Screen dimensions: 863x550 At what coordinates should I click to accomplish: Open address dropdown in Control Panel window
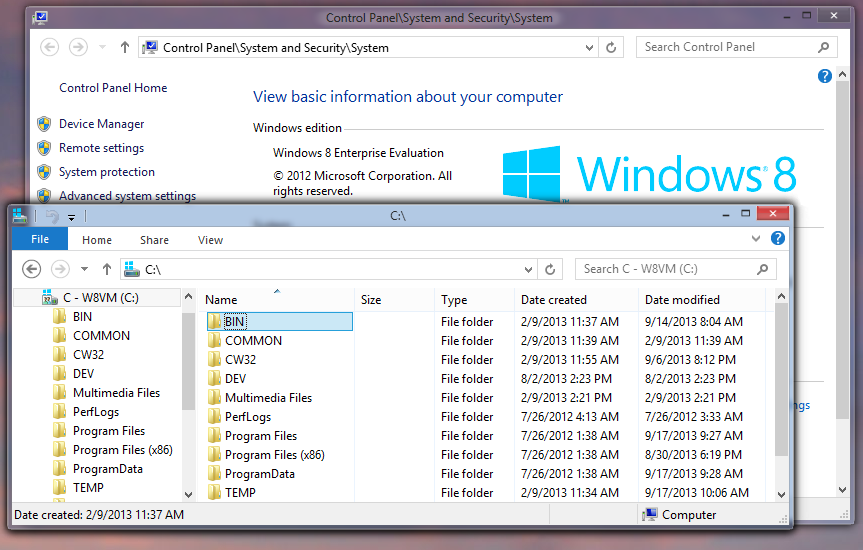pyautogui.click(x=589, y=47)
